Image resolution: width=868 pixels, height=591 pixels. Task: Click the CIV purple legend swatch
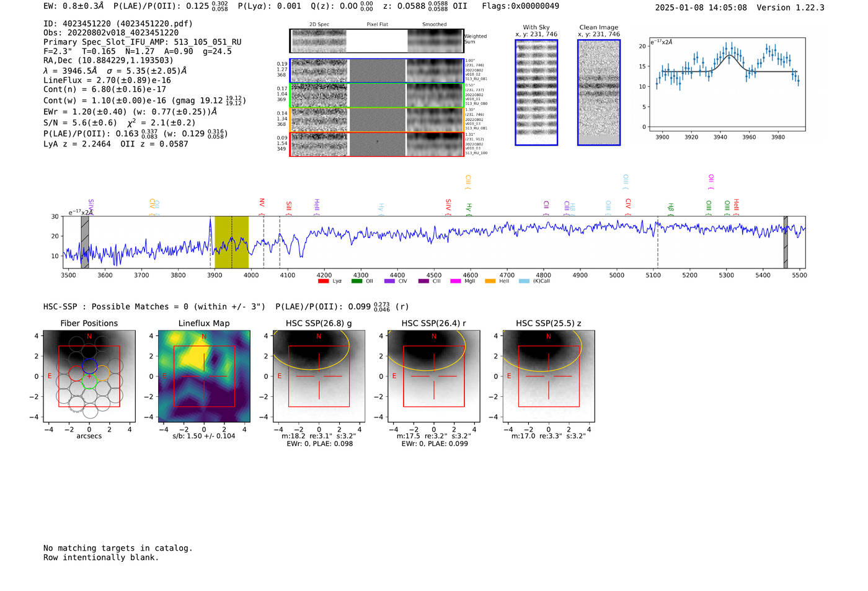tap(389, 281)
